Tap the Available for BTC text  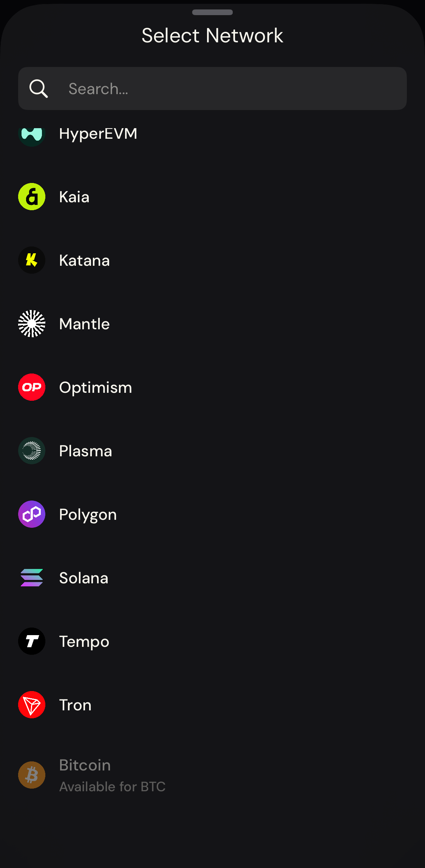pyautogui.click(x=112, y=787)
